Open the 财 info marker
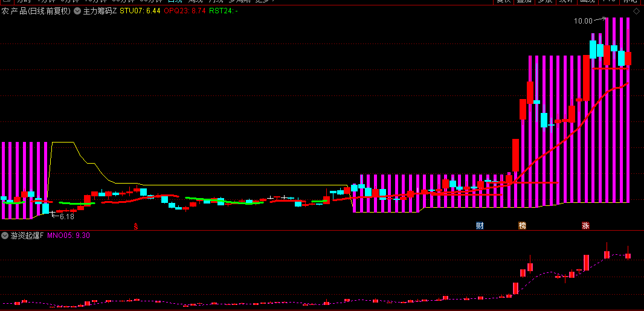Screen dimensions: 644x311 click(480, 225)
